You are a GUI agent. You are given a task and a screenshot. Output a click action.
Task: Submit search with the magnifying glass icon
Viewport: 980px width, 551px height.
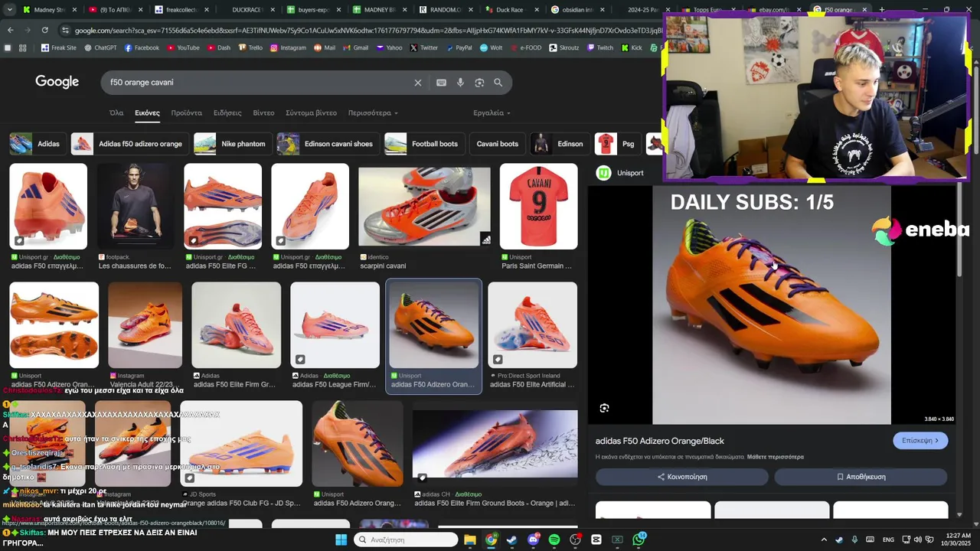tap(498, 83)
